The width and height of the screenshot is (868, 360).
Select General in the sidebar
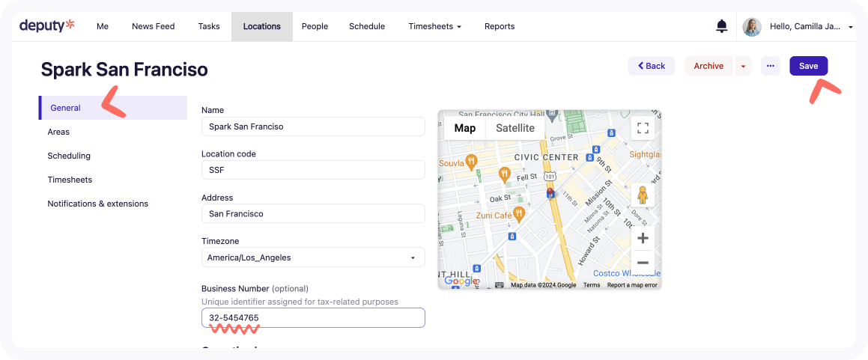113,108
